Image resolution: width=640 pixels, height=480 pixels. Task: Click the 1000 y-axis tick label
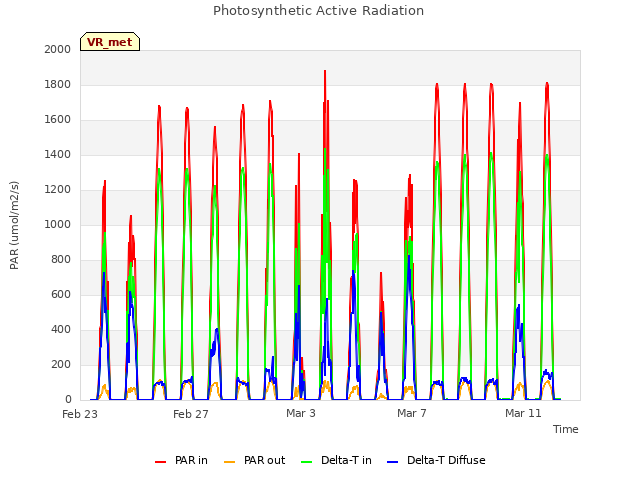pyautogui.click(x=58, y=224)
